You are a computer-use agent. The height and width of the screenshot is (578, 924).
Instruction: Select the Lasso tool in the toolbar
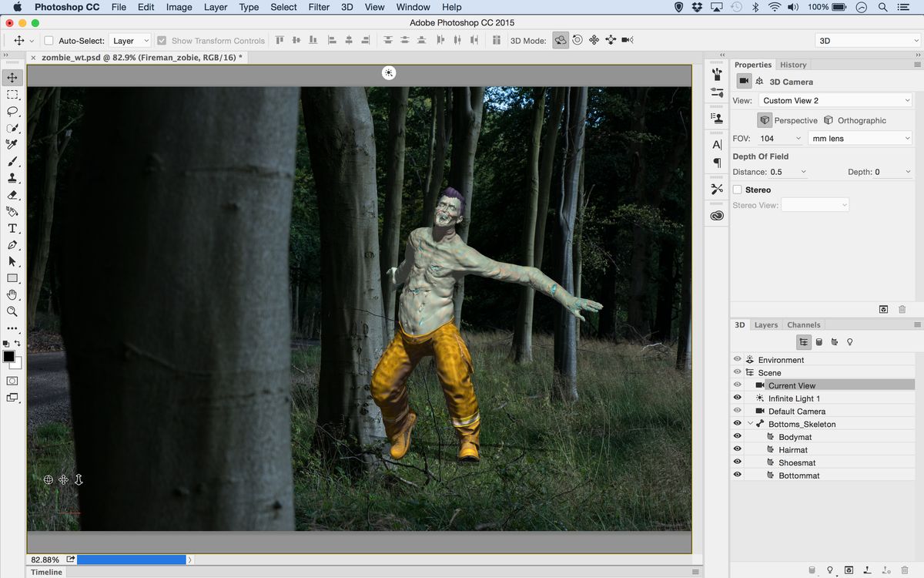coord(12,112)
